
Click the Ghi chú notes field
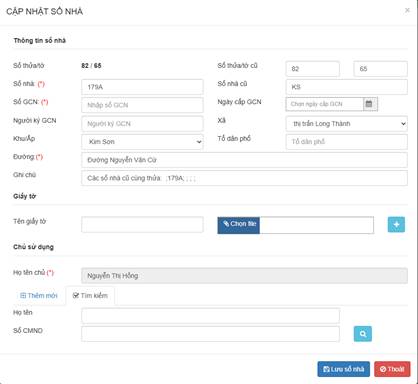click(244, 178)
